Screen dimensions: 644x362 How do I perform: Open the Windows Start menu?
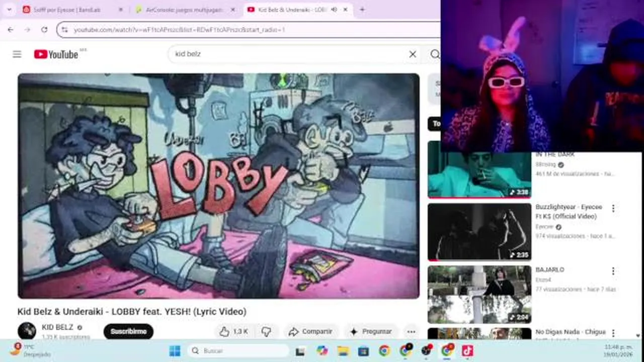click(x=175, y=350)
